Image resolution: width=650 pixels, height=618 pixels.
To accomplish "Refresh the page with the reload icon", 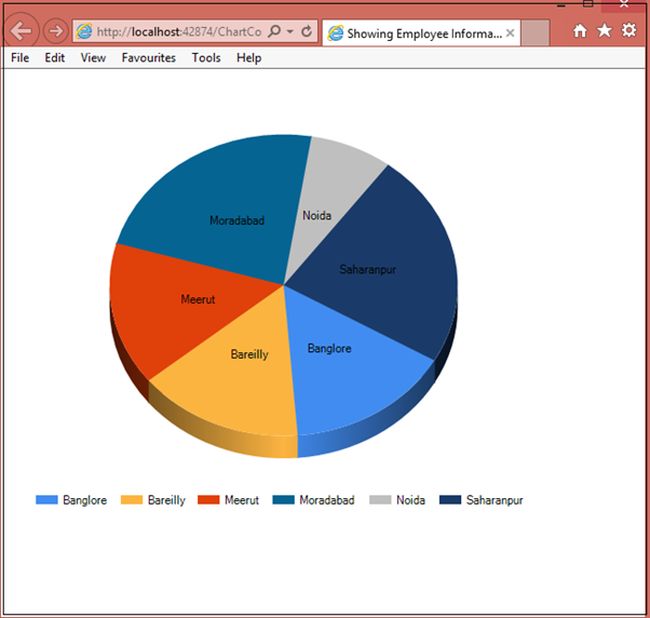I will [x=306, y=31].
